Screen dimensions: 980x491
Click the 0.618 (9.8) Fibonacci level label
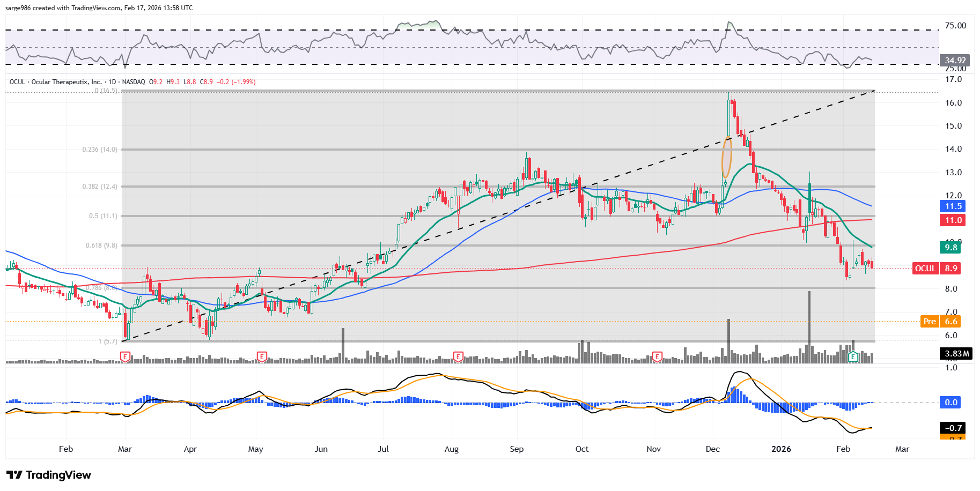tap(101, 245)
